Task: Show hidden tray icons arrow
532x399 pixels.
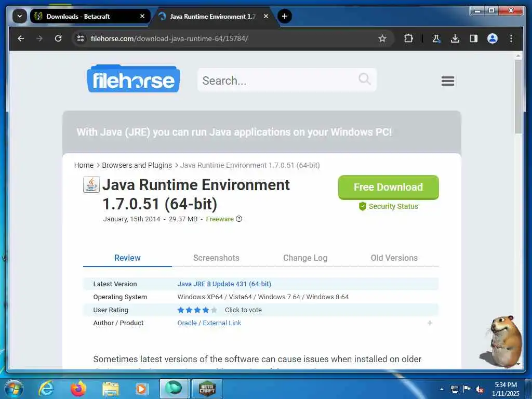Action: point(442,389)
